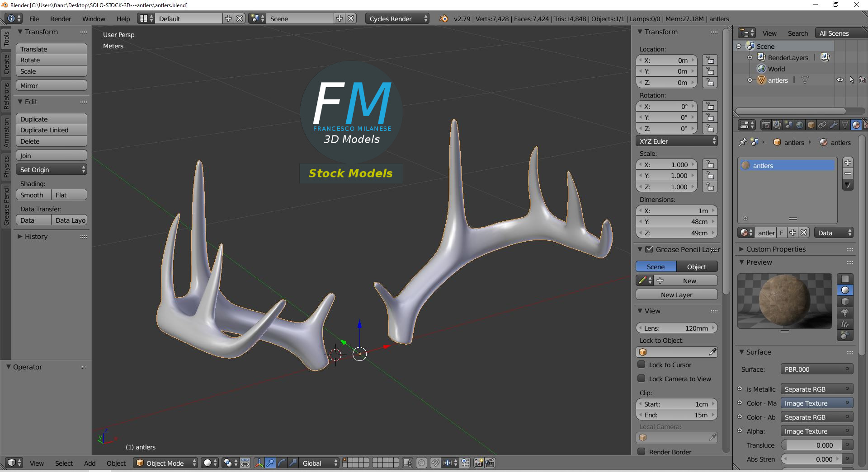
Task: Enable Lock Camera to View
Action: [x=642, y=379]
